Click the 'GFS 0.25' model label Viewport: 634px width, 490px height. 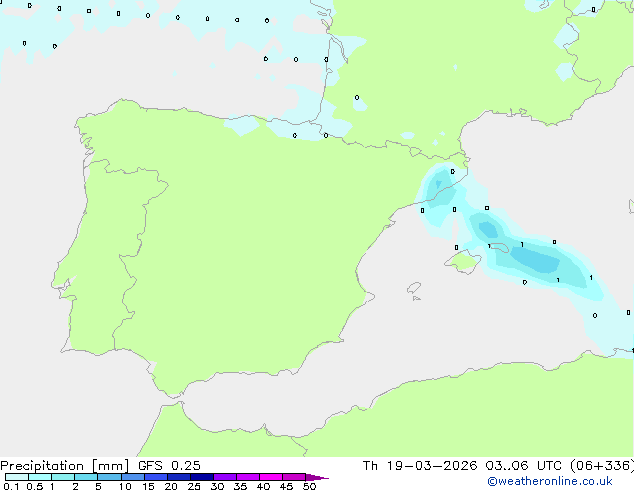169,466
